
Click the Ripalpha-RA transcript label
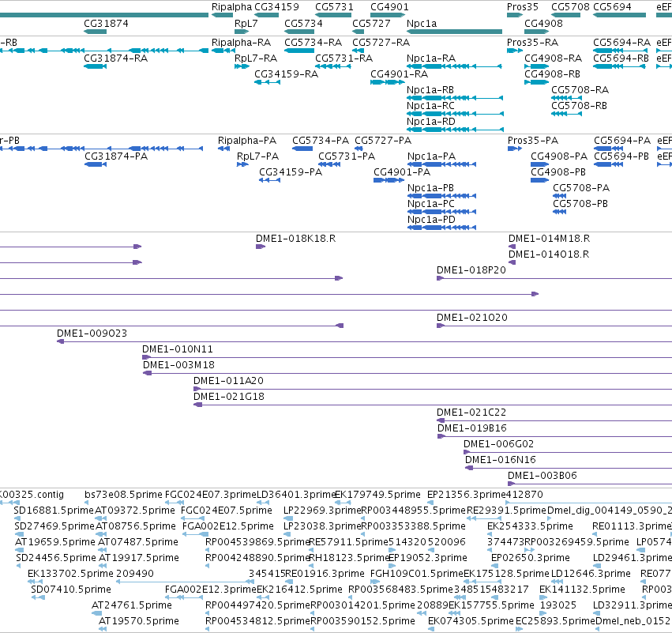click(242, 43)
